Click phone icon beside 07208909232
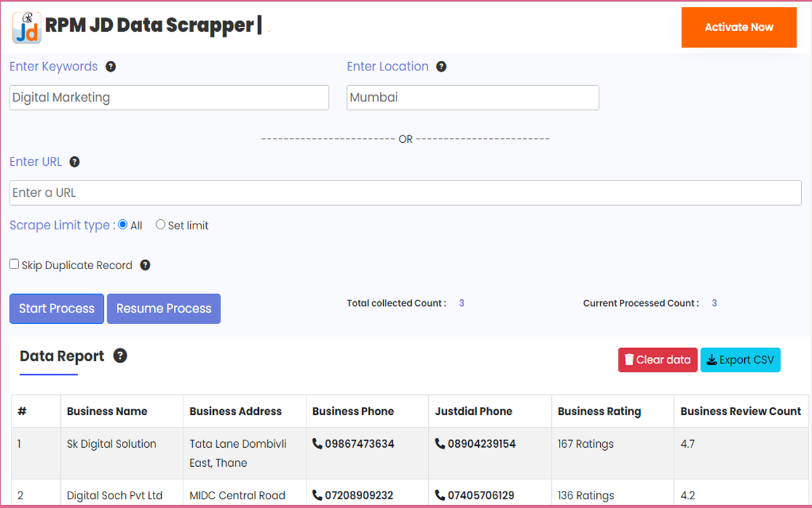Viewport: 812px width, 508px height. click(317, 495)
